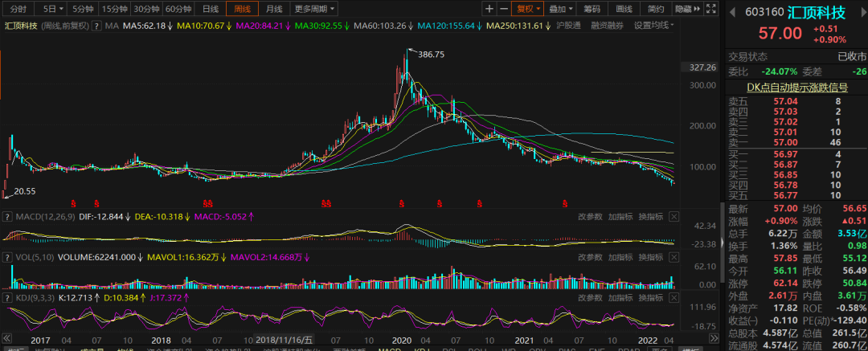Close the KDJ indicator panel
Screen dimensions: 868x351
(x=674, y=299)
